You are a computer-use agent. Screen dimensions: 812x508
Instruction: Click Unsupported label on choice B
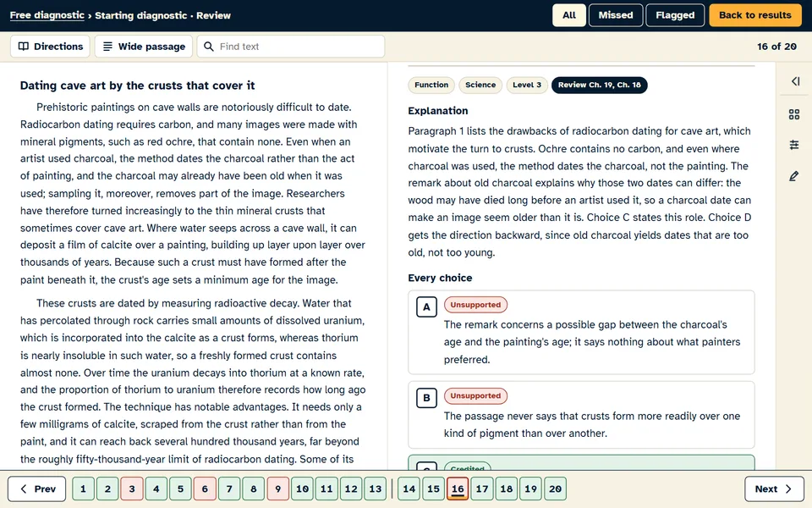click(475, 396)
